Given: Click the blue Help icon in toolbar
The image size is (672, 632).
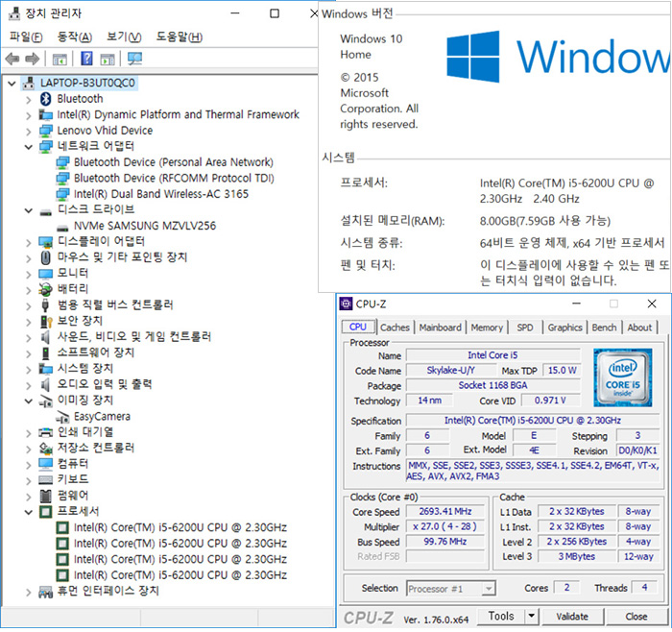Looking at the screenshot, I should (86, 59).
